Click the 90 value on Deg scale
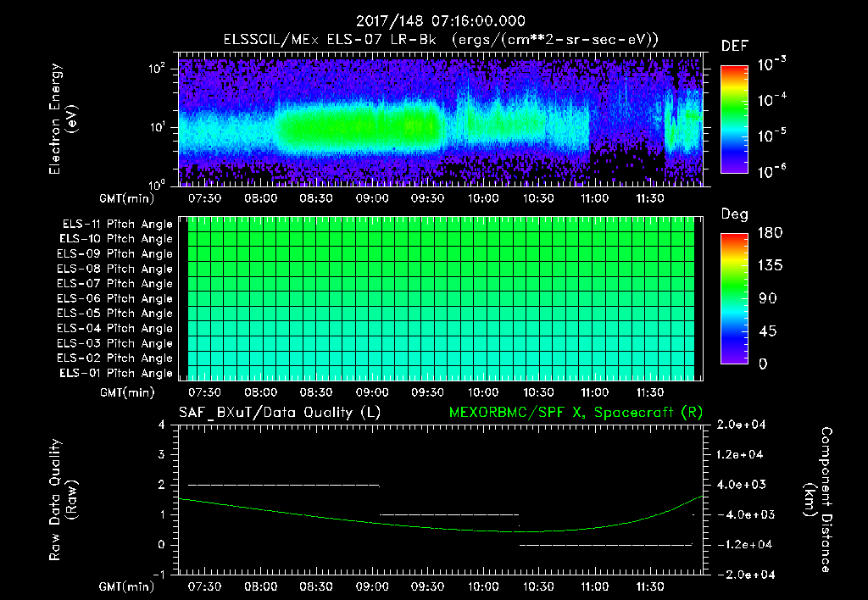This screenshot has width=868, height=600. pos(768,299)
